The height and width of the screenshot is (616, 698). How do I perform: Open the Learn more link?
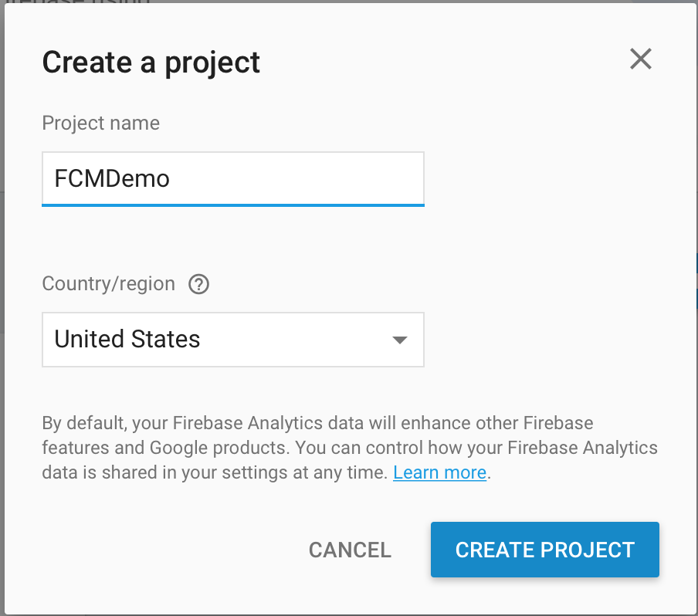pos(439,472)
